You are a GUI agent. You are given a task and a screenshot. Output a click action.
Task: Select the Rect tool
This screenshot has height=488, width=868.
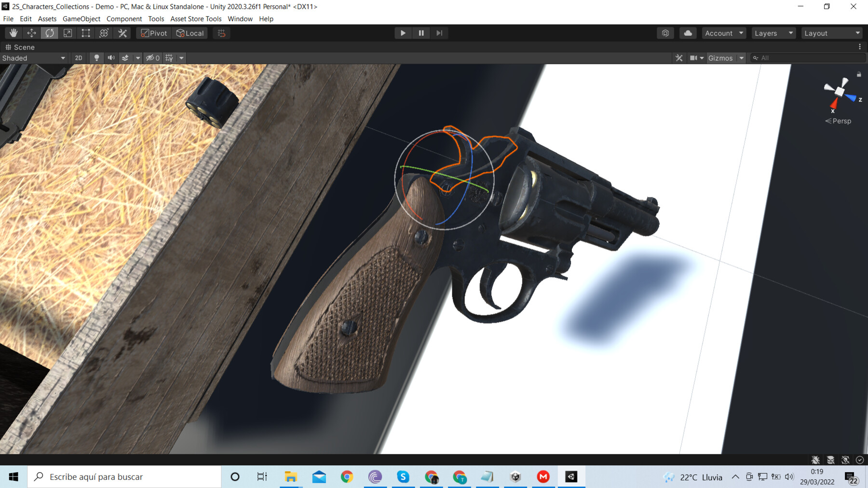click(86, 33)
